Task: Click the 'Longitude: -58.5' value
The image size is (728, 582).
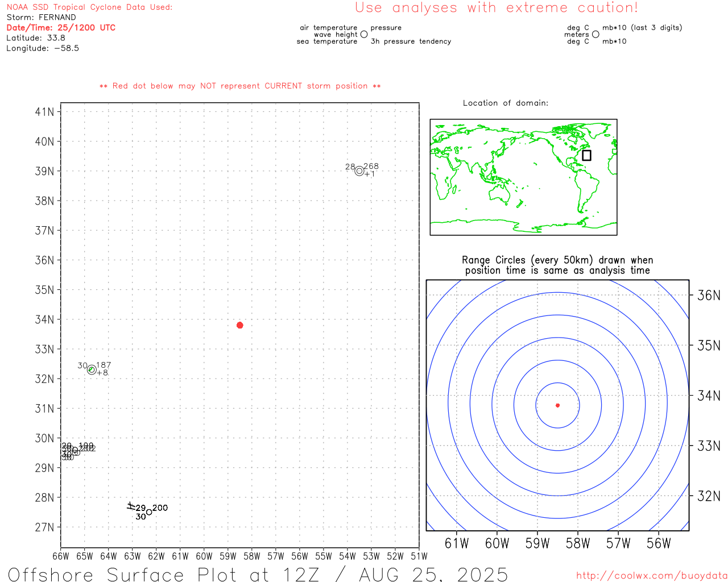Action: tap(43, 48)
